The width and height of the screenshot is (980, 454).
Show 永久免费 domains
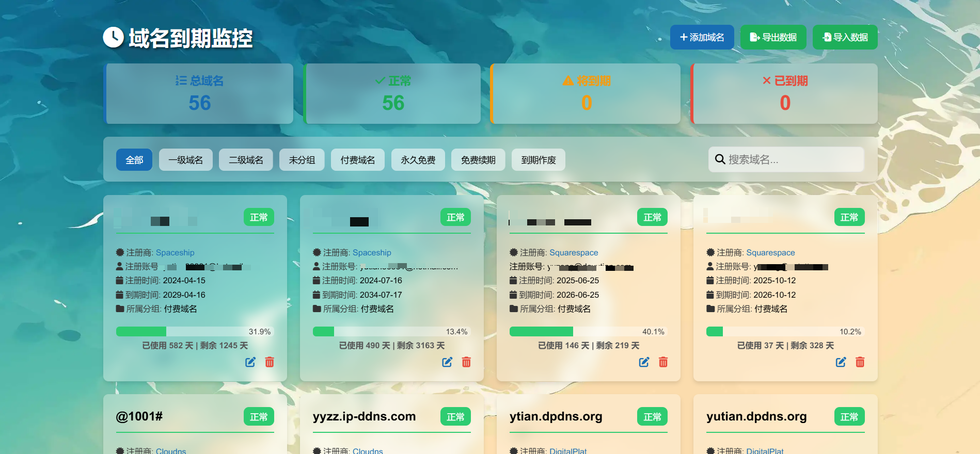418,160
